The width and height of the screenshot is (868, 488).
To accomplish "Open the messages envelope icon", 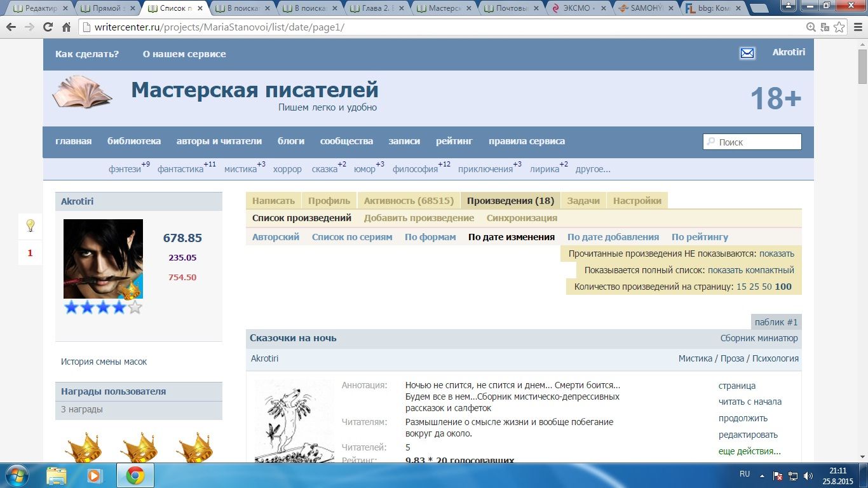I will click(747, 53).
